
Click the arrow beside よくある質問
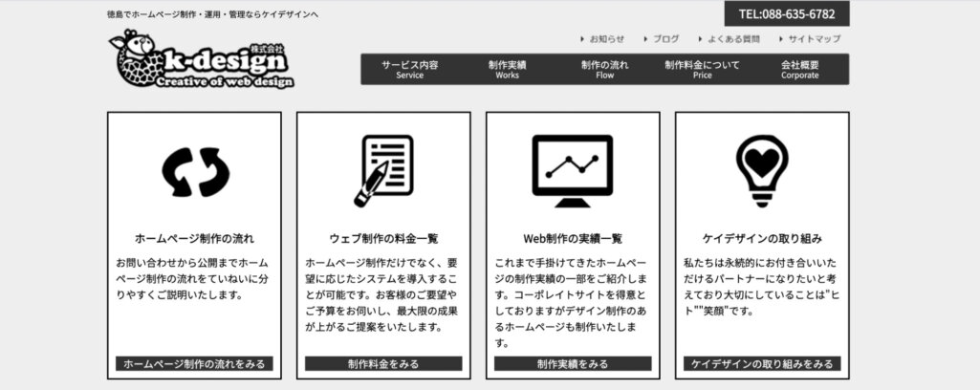point(701,39)
